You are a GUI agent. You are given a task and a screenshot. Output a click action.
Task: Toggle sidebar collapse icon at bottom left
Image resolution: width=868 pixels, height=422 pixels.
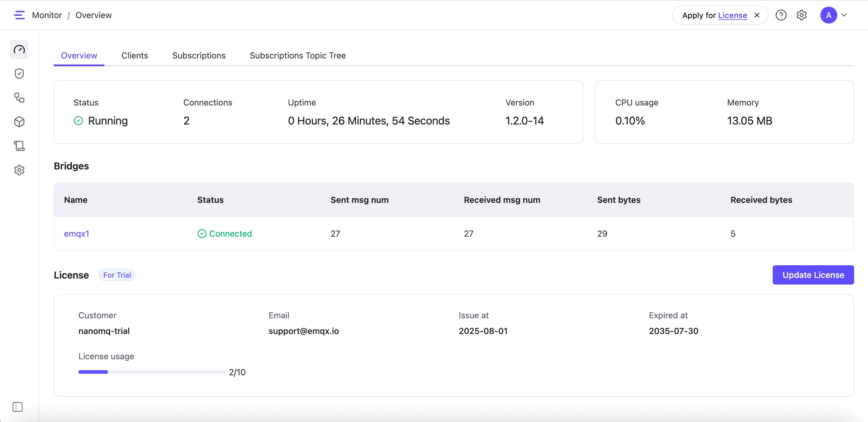(x=17, y=407)
